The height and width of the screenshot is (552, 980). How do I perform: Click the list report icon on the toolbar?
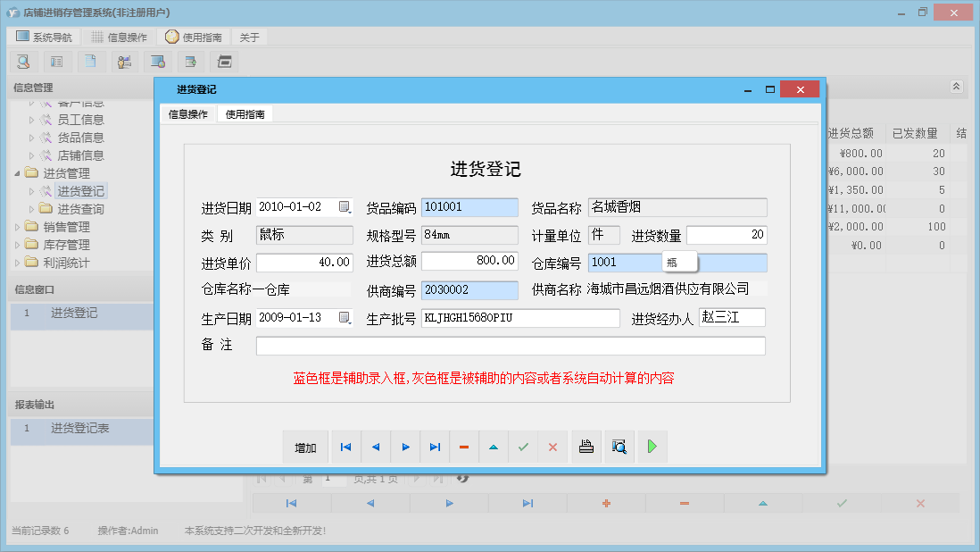[x=56, y=62]
